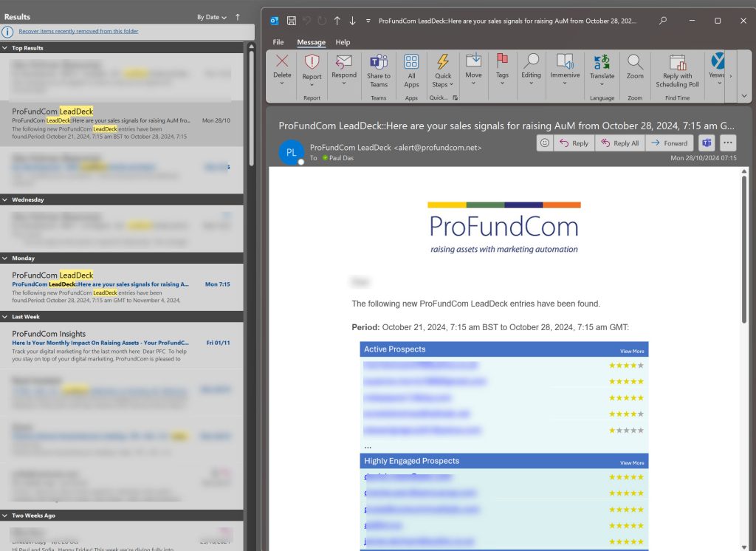Click the Translate icon
The width and height of the screenshot is (756, 551).
[x=602, y=63]
